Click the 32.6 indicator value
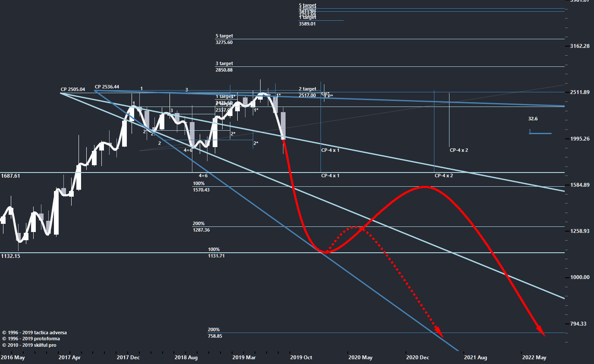This screenshot has height=364, width=594. pos(533,119)
